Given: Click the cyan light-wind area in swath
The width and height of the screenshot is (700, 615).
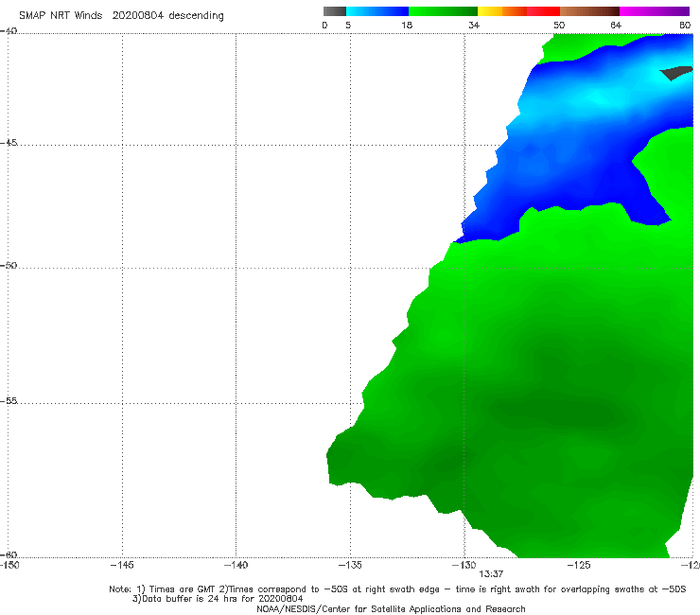Looking at the screenshot, I should tap(598, 96).
